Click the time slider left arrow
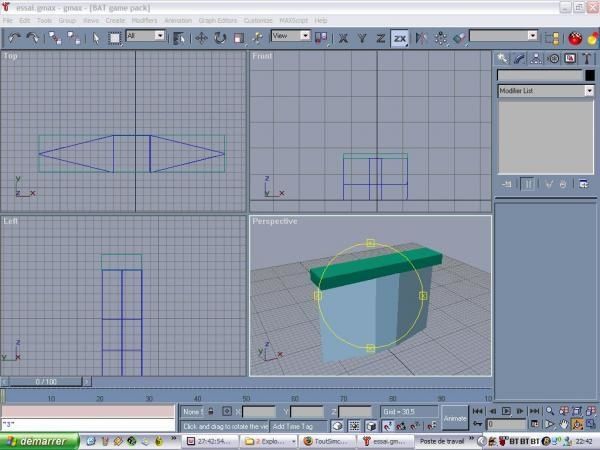The width and height of the screenshot is (600, 450). (x=4, y=382)
